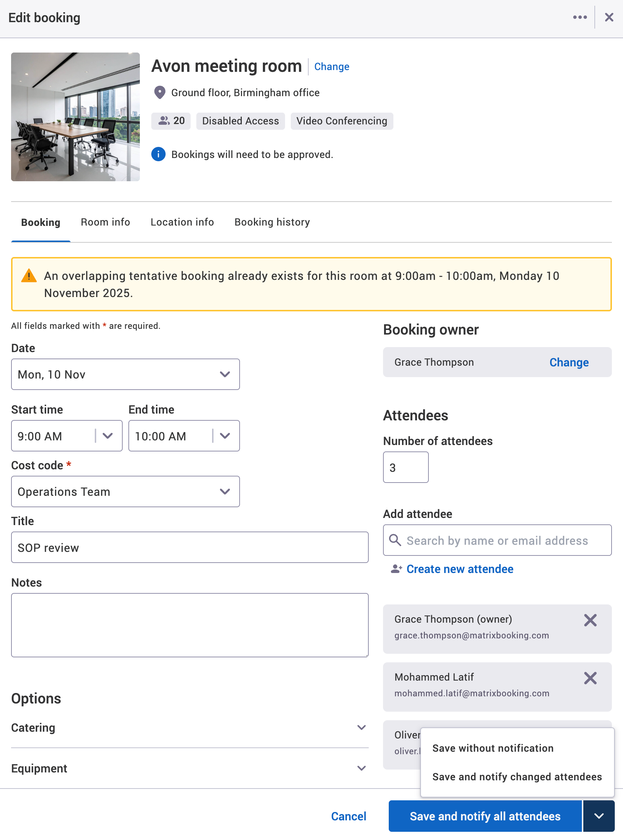The width and height of the screenshot is (623, 840).
Task: Open the three-dot overflow menu
Action: click(x=580, y=17)
